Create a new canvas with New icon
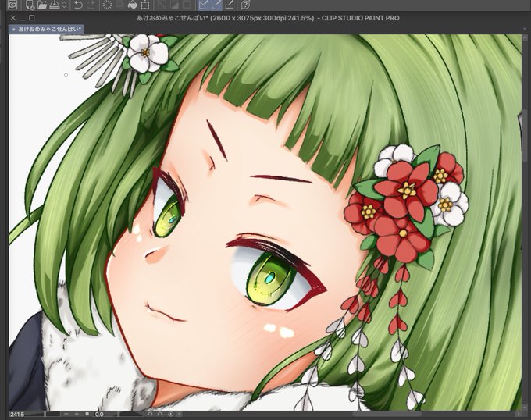The image size is (531, 420). 30,5
